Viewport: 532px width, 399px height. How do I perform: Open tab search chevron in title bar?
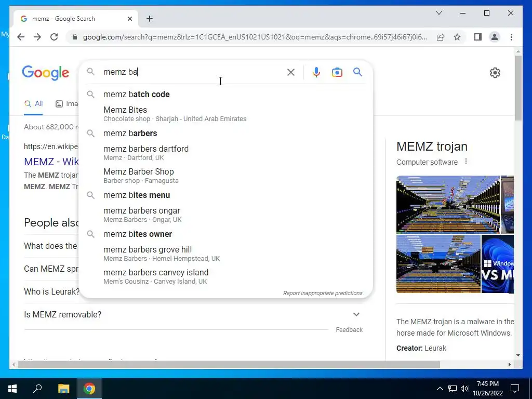click(438, 13)
